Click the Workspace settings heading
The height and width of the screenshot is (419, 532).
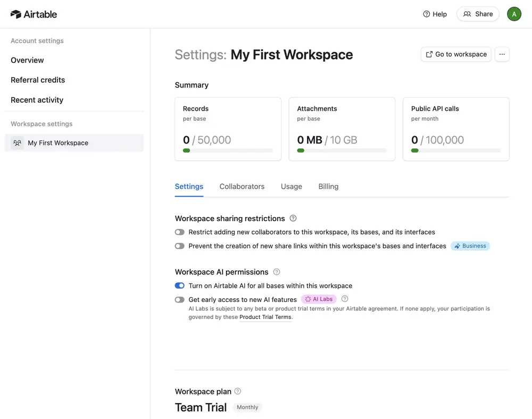[x=41, y=124]
